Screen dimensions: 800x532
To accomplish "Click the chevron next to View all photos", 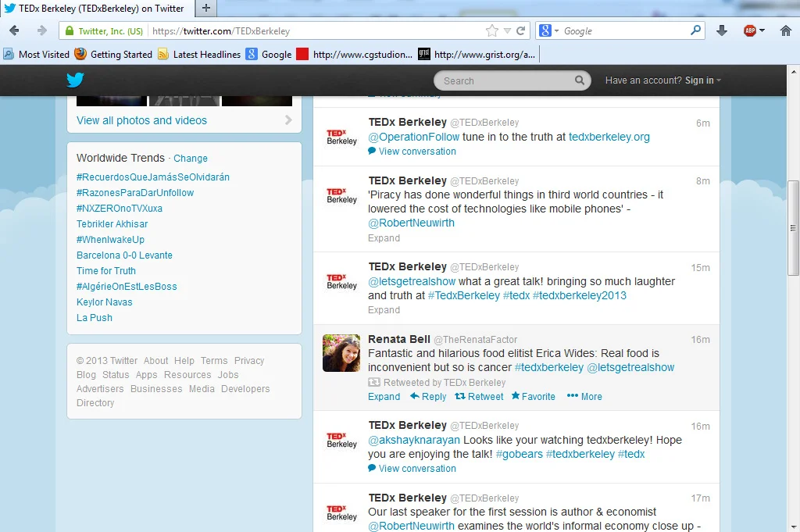I will coord(289,120).
